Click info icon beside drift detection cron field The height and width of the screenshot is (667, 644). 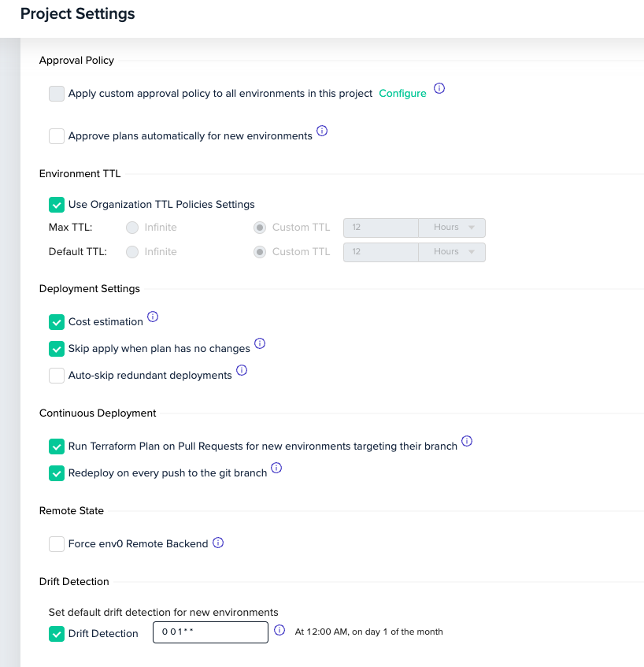(279, 630)
